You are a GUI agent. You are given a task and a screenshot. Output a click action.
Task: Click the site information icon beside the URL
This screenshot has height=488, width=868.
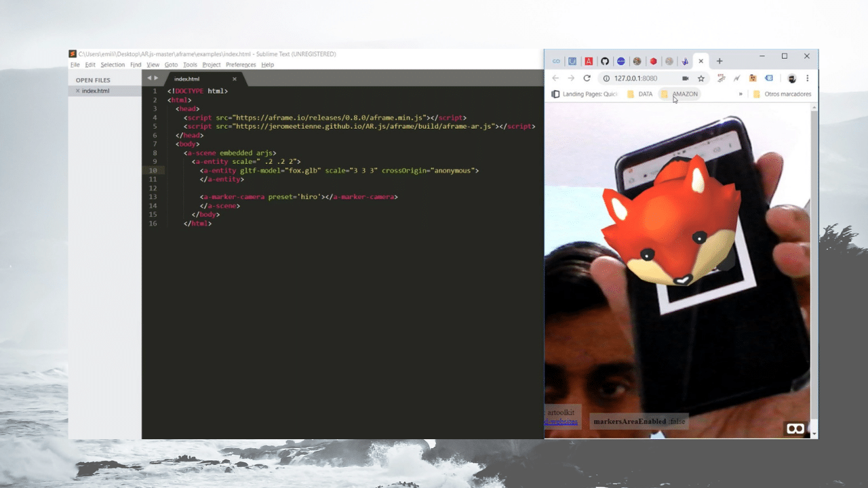coord(607,79)
